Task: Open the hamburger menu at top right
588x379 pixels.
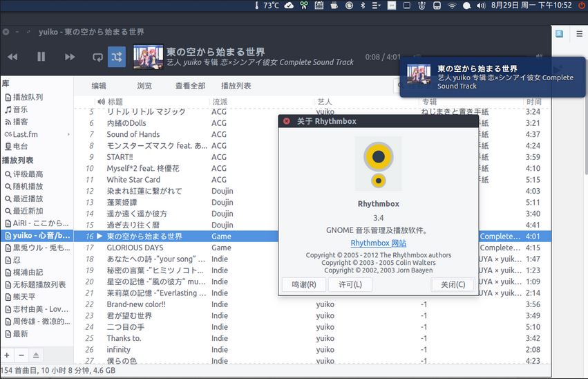Action: point(580,34)
